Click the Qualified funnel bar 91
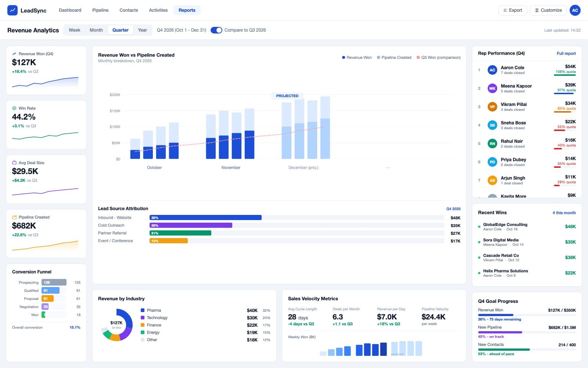588x368 pixels. click(x=50, y=290)
